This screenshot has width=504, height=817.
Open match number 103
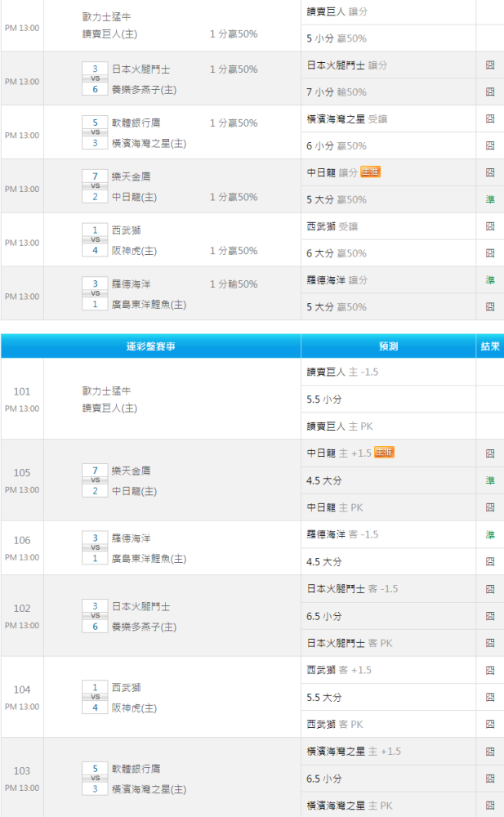22,770
